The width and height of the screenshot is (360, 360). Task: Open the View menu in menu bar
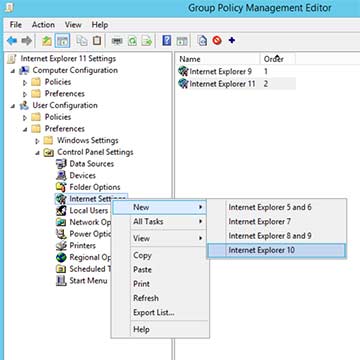(73, 25)
